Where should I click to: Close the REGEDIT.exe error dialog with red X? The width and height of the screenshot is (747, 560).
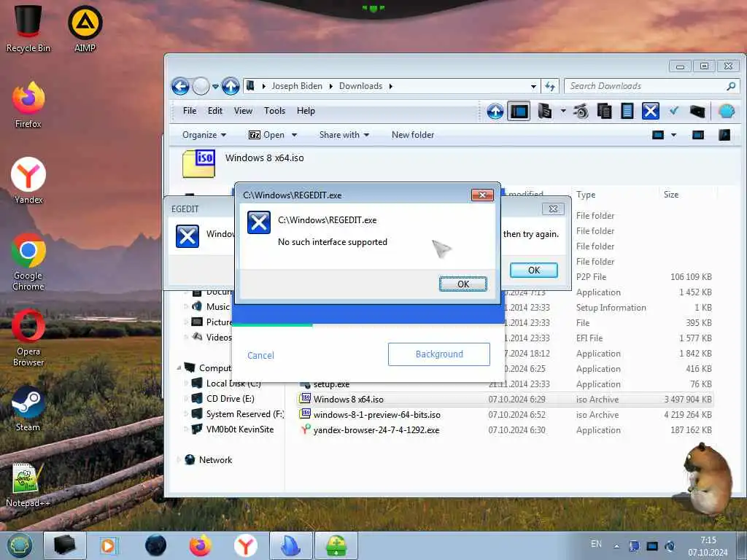[x=482, y=195]
